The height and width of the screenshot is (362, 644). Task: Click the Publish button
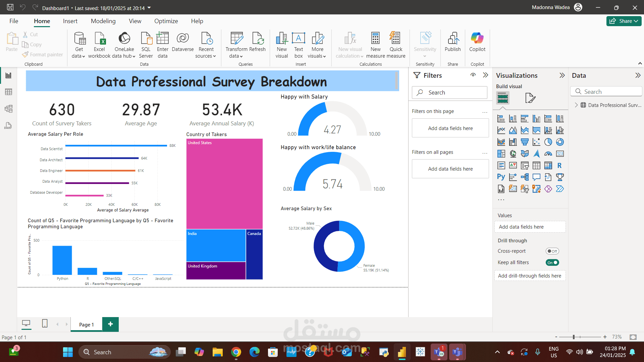point(453,42)
